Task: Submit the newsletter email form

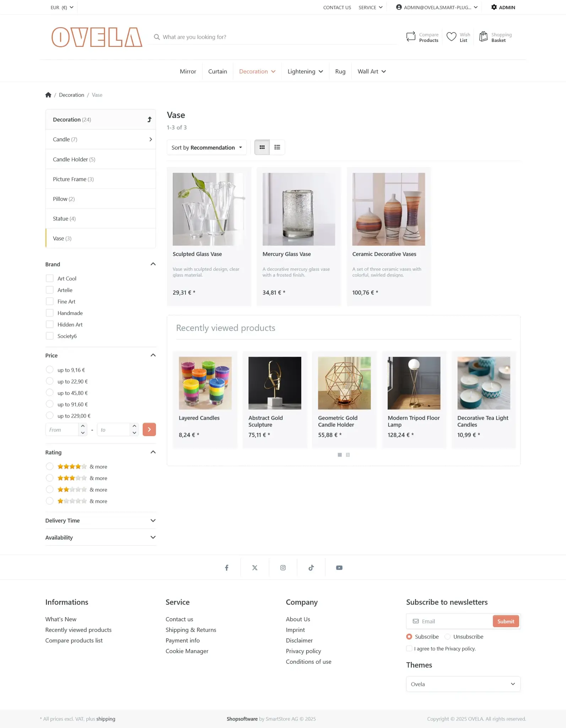Action: click(506, 621)
